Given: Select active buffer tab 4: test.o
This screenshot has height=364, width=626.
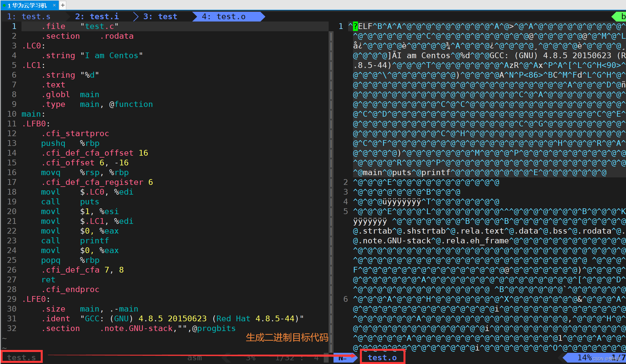Looking at the screenshot, I should [224, 17].
